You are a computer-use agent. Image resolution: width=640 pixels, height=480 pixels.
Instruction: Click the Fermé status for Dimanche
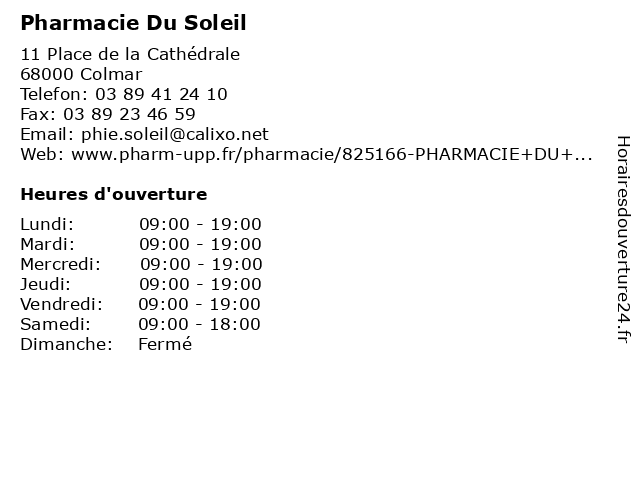165,344
